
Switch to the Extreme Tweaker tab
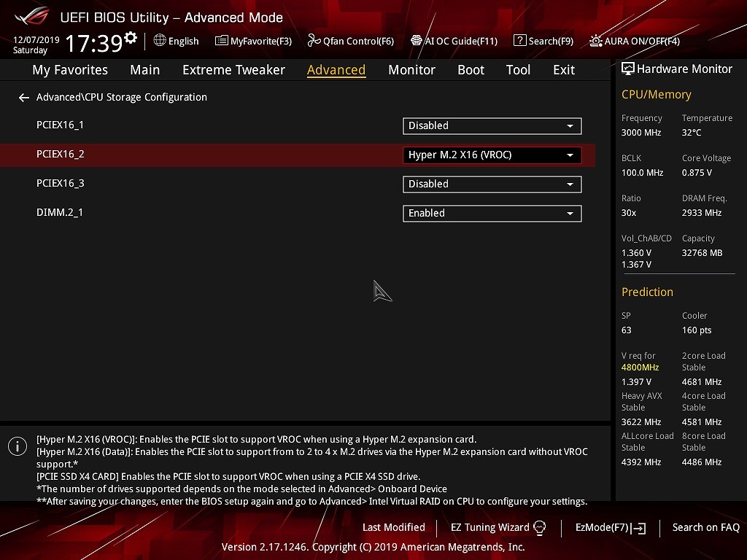click(233, 70)
